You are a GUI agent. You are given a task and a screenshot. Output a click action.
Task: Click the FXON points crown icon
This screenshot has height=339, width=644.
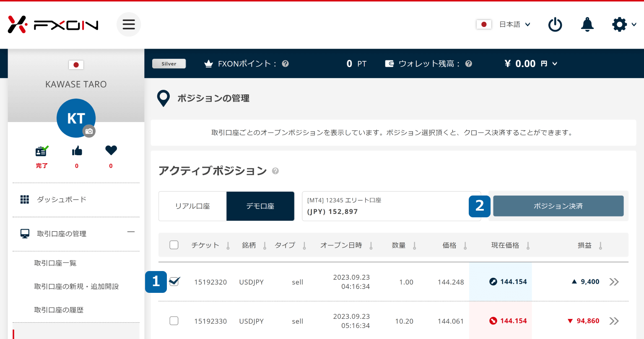pos(208,64)
